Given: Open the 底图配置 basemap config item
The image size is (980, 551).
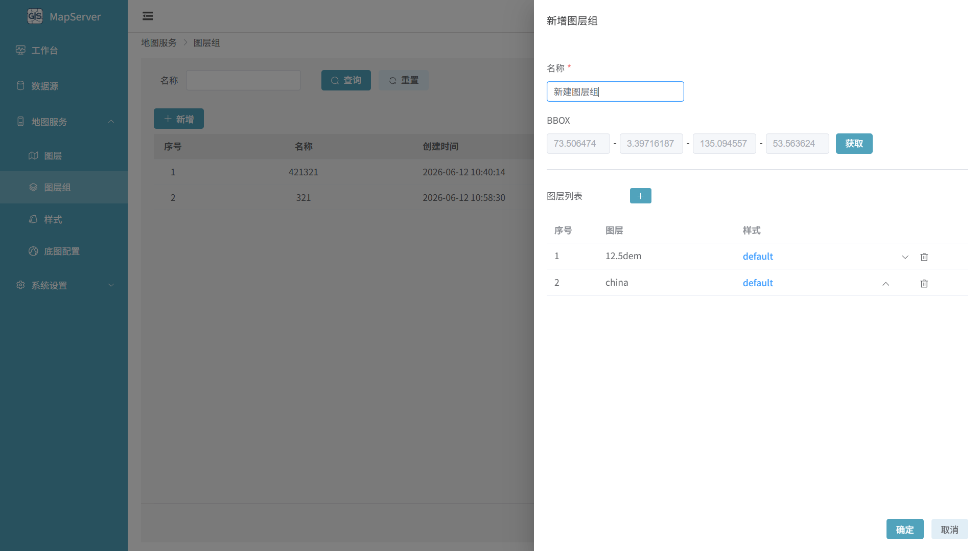Looking at the screenshot, I should click(64, 251).
